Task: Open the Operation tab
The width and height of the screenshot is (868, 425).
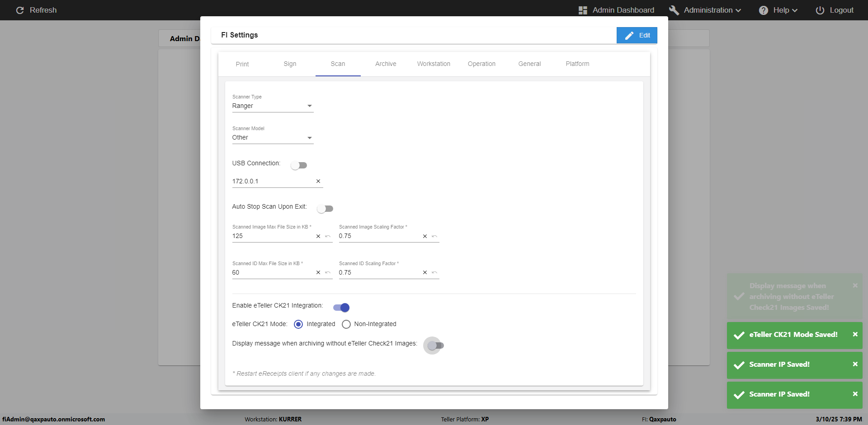Action: [x=481, y=64]
